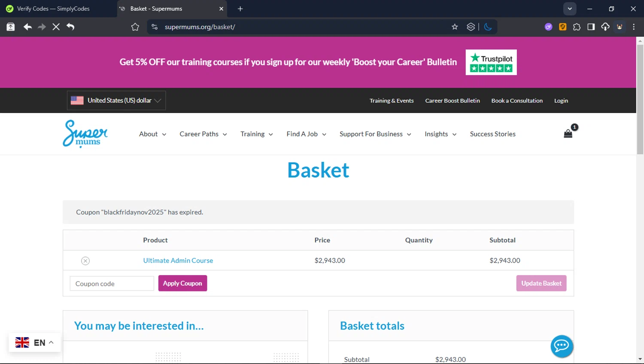The height and width of the screenshot is (364, 644).
Task: Click the Basket totals heading
Action: point(372,326)
